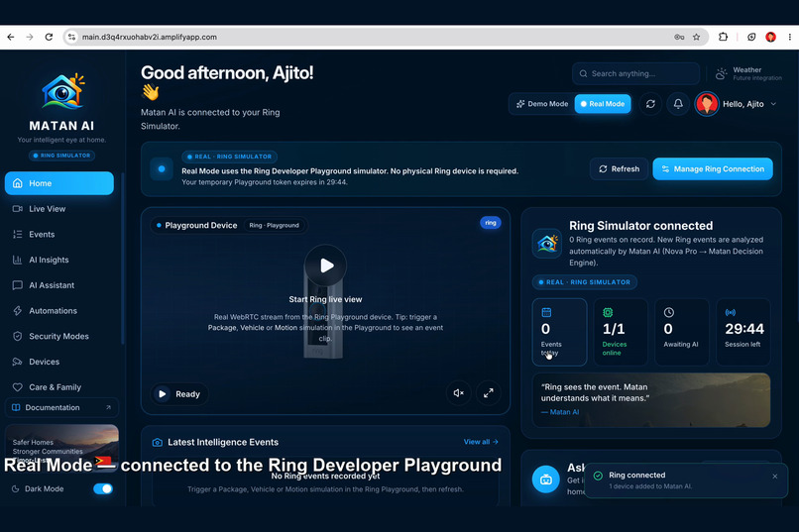The height and width of the screenshot is (532, 799).
Task: Click the RING SIMULATOR badge under logo
Action: (61, 156)
